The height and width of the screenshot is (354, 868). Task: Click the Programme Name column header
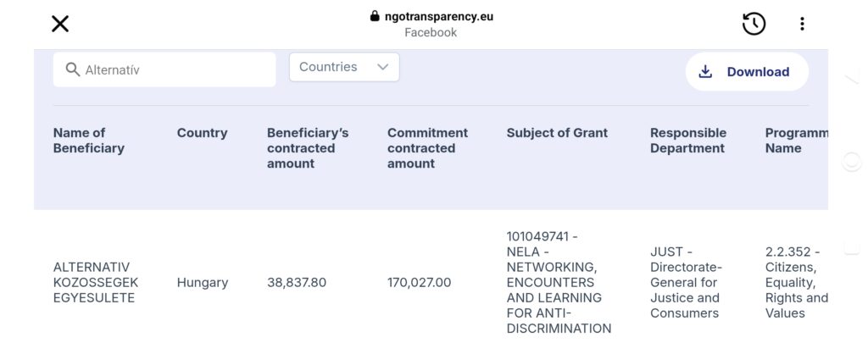797,141
